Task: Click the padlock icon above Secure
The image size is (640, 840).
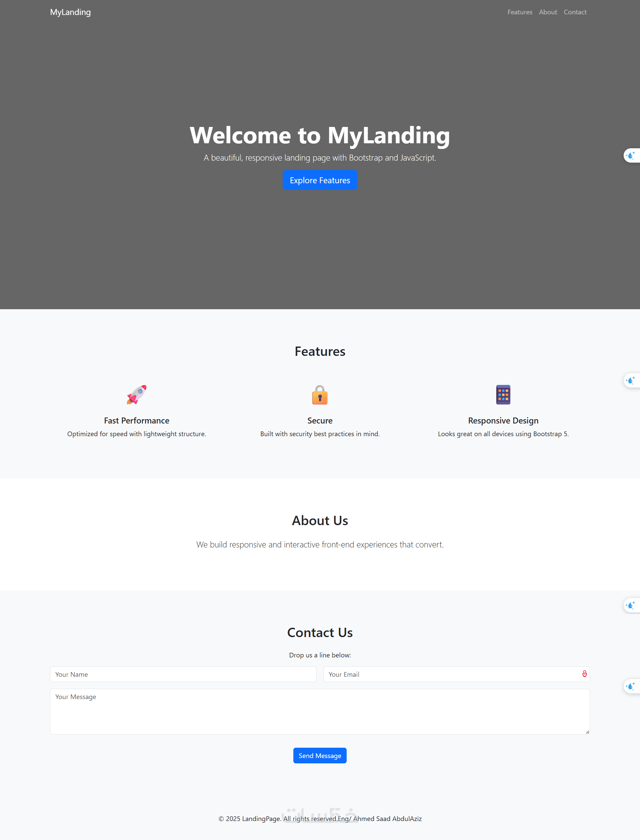Action: coord(320,395)
